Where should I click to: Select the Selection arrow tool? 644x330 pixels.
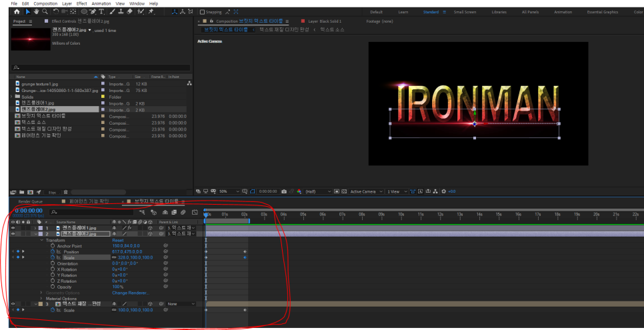28,12
